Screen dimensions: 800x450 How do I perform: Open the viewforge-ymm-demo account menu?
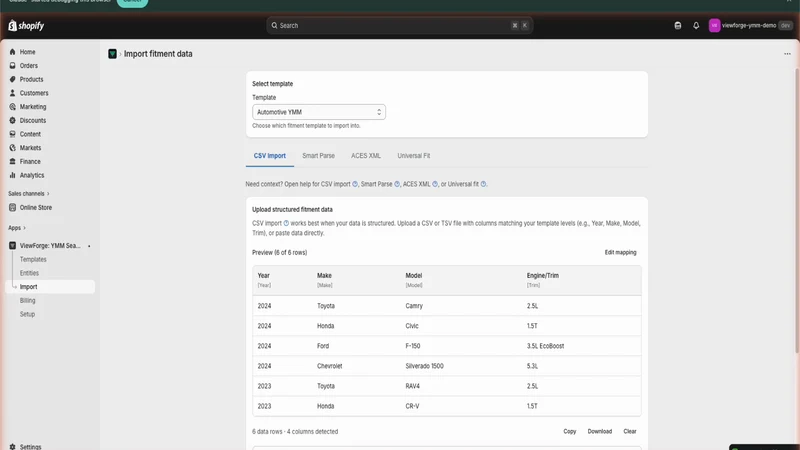point(750,26)
